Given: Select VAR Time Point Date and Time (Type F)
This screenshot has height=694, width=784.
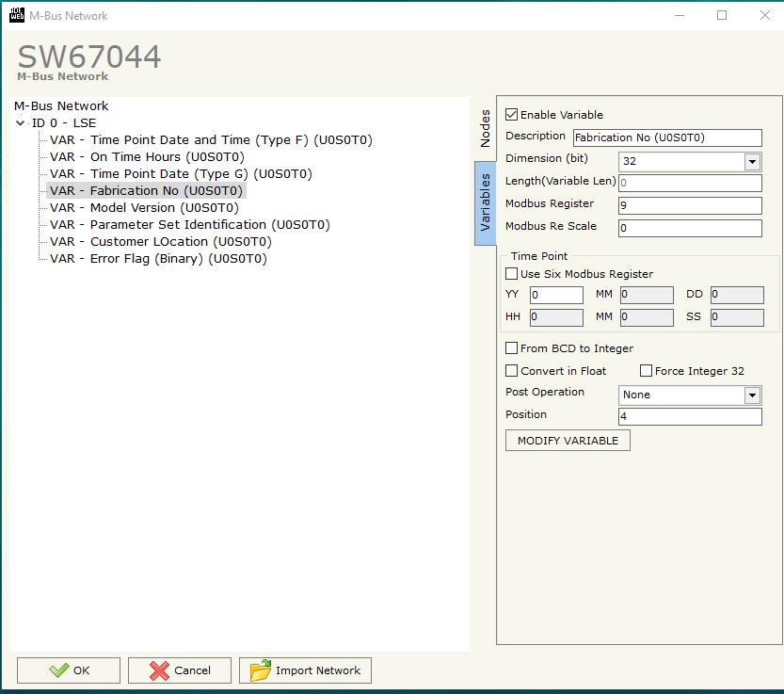Looking at the screenshot, I should coord(211,140).
